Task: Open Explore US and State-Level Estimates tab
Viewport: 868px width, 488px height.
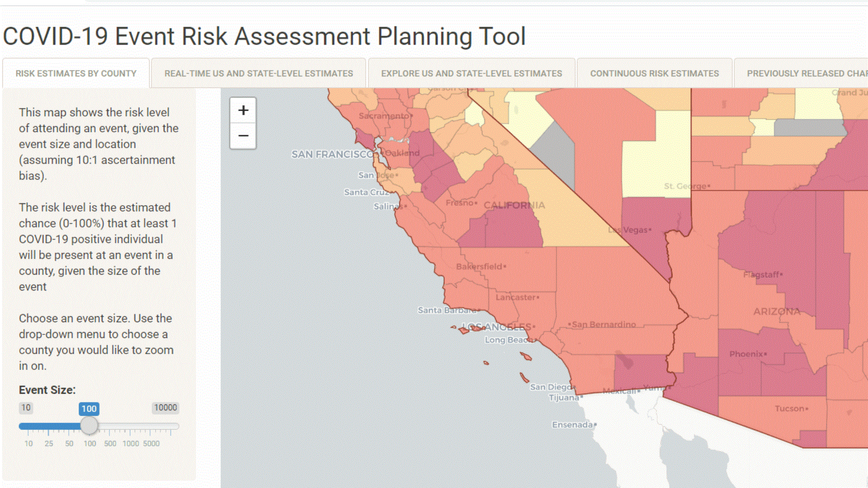Action: 472,73
